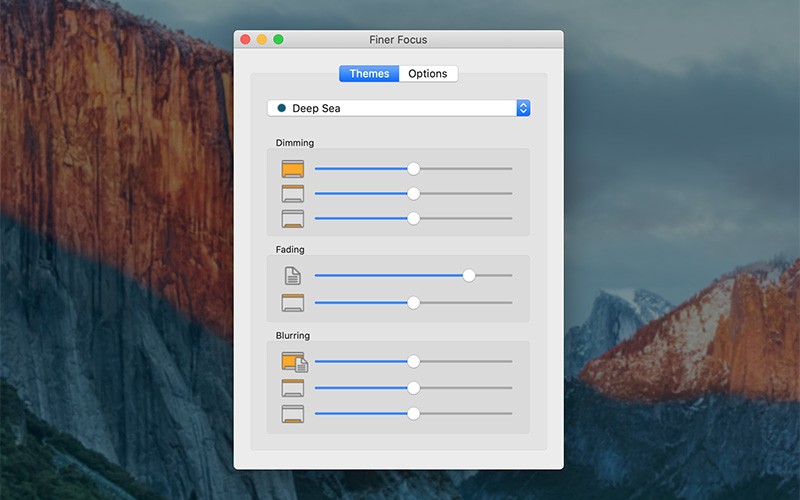The image size is (800, 500).
Task: Click the Blurring icon with orange top bar
Action: point(293,388)
